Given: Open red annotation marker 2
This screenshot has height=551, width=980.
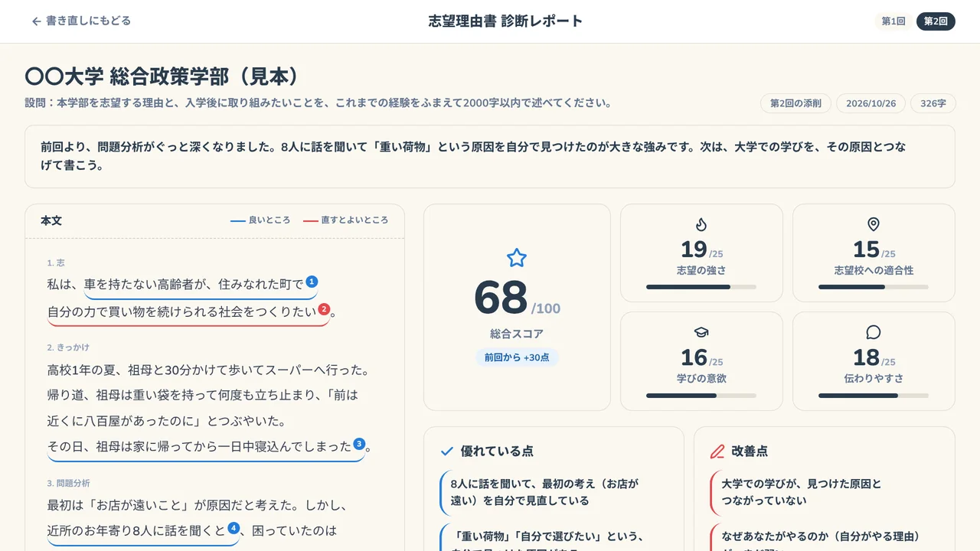Looking at the screenshot, I should [324, 309].
